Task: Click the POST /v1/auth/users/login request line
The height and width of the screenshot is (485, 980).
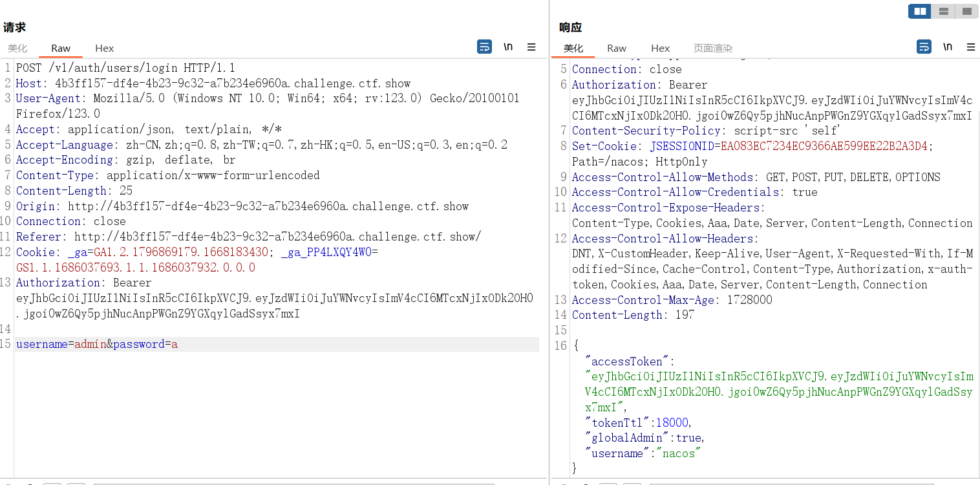Action: pos(125,68)
